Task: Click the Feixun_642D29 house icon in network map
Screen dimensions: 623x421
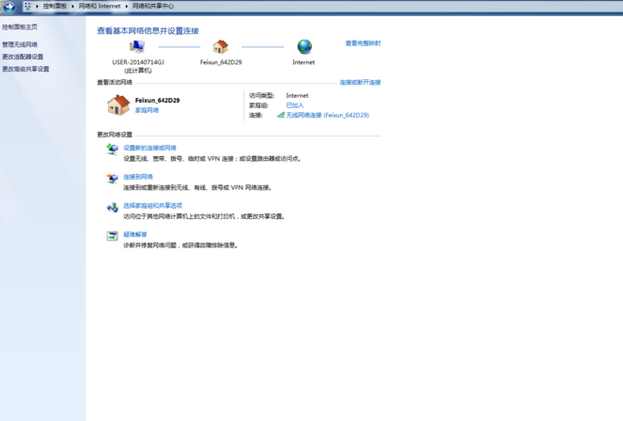Action: click(221, 47)
